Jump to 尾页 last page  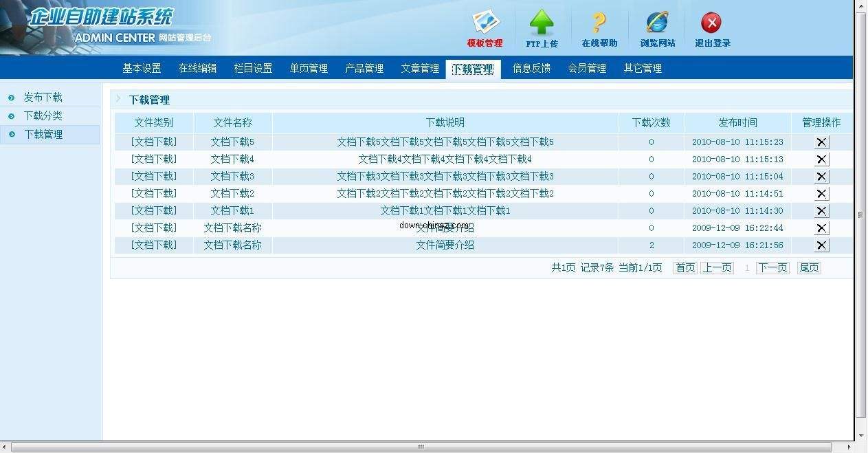click(809, 268)
